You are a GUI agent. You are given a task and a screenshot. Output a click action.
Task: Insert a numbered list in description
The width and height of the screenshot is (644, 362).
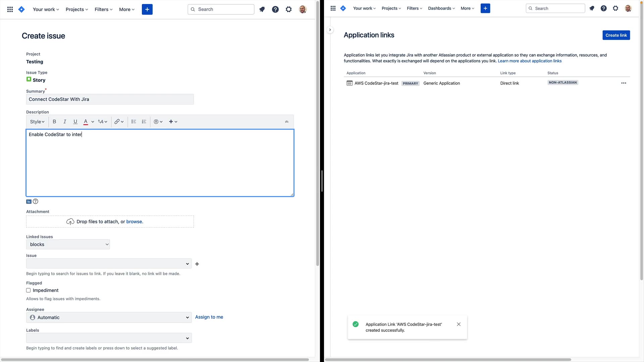coord(144,122)
